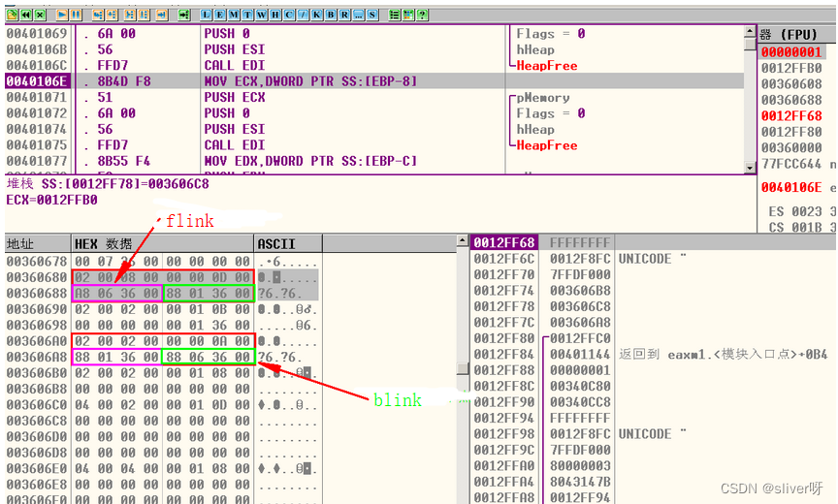The height and width of the screenshot is (504, 838).
Task: Open the CPU window with the C button
Action: [289, 15]
